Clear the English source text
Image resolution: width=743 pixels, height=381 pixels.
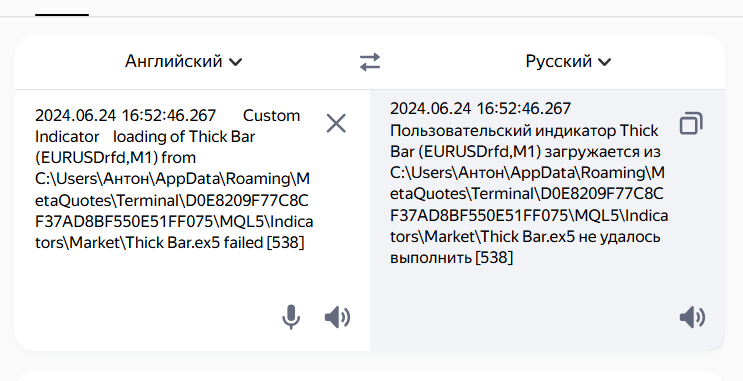(x=336, y=124)
